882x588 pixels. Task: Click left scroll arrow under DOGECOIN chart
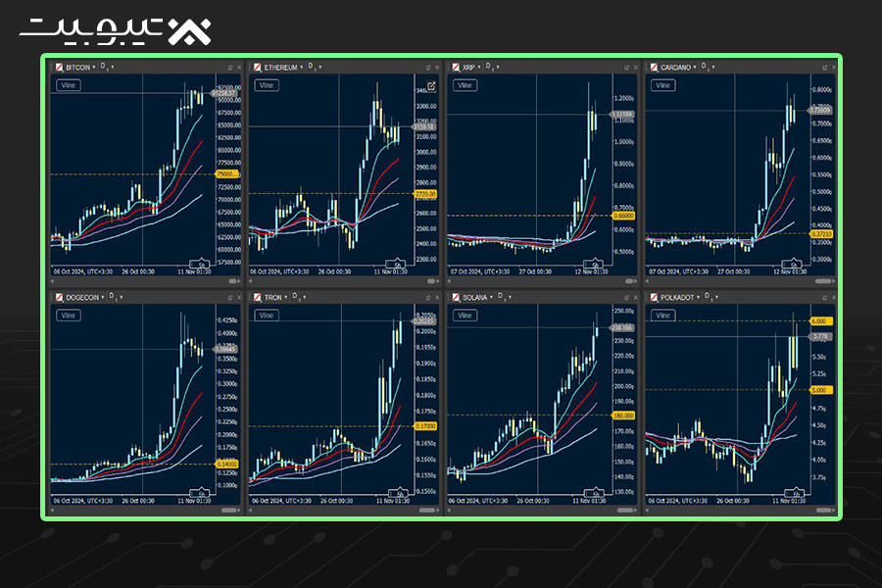(x=52, y=511)
